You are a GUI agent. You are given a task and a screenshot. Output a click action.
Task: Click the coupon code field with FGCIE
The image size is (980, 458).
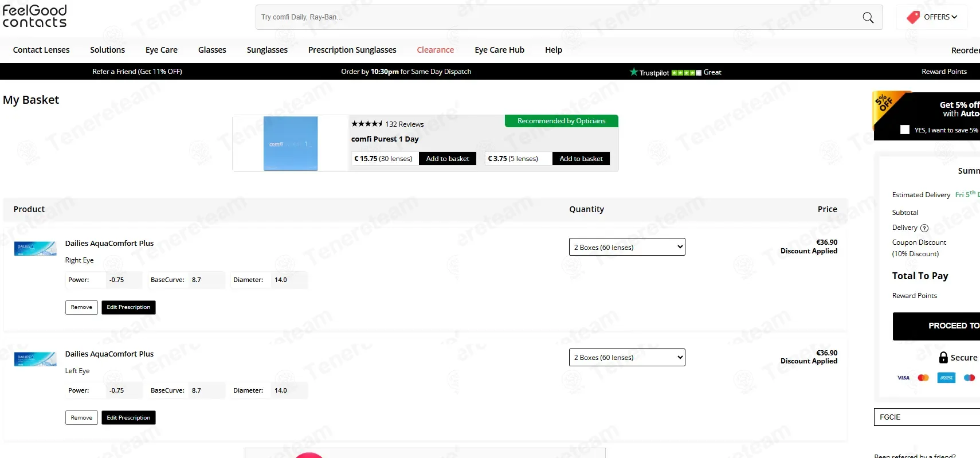point(927,417)
